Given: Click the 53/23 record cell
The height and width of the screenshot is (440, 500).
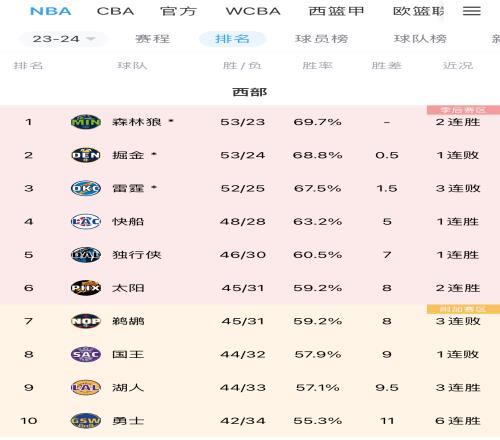Looking at the screenshot, I should point(243,122).
